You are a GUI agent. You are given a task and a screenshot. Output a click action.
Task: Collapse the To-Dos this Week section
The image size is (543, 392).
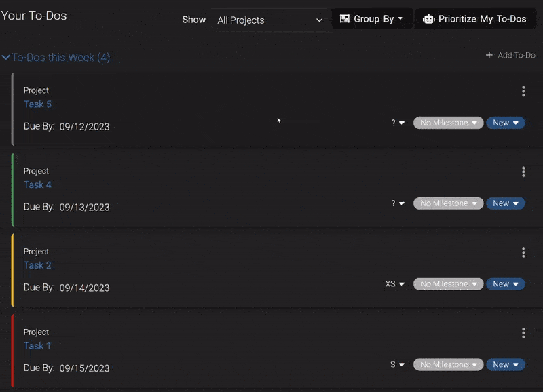tap(6, 58)
